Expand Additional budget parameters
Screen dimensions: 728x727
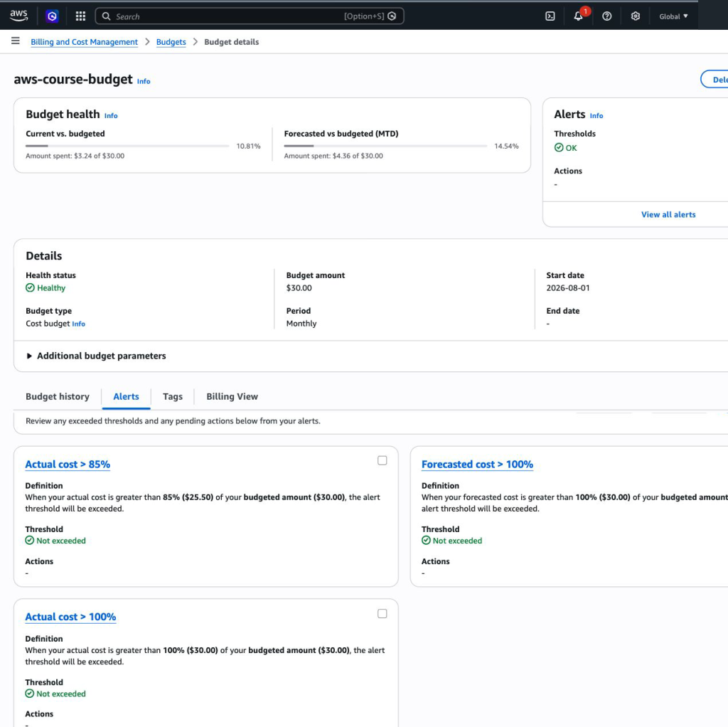[x=96, y=356]
